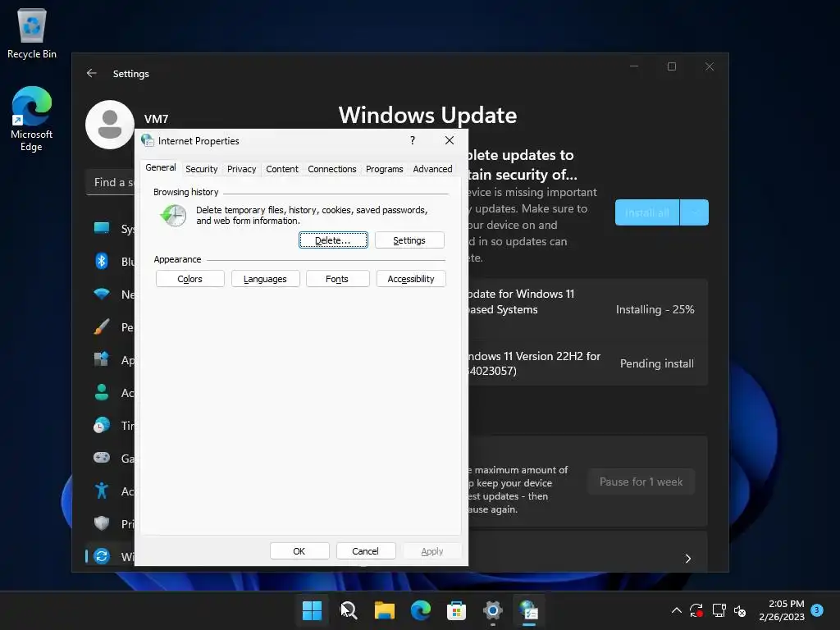840x630 pixels.
Task: Switch to the General tab
Action: (160, 167)
